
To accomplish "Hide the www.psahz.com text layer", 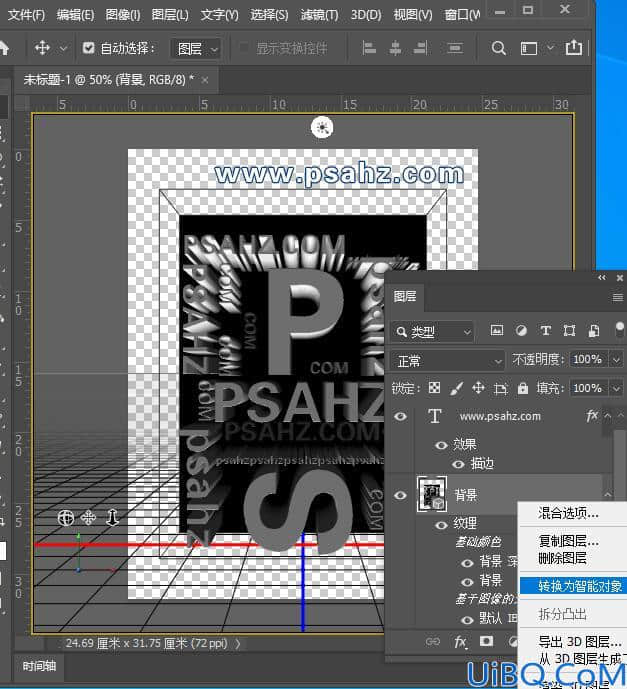I will [x=400, y=416].
